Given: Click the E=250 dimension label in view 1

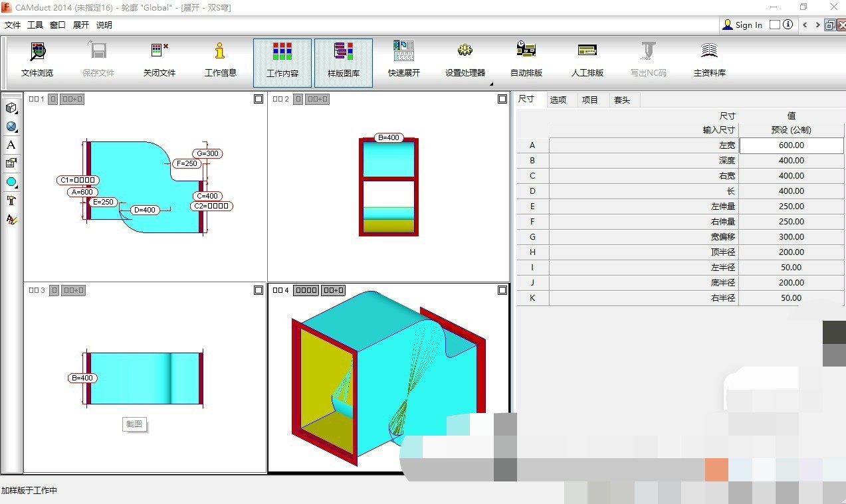Looking at the screenshot, I should (x=103, y=202).
